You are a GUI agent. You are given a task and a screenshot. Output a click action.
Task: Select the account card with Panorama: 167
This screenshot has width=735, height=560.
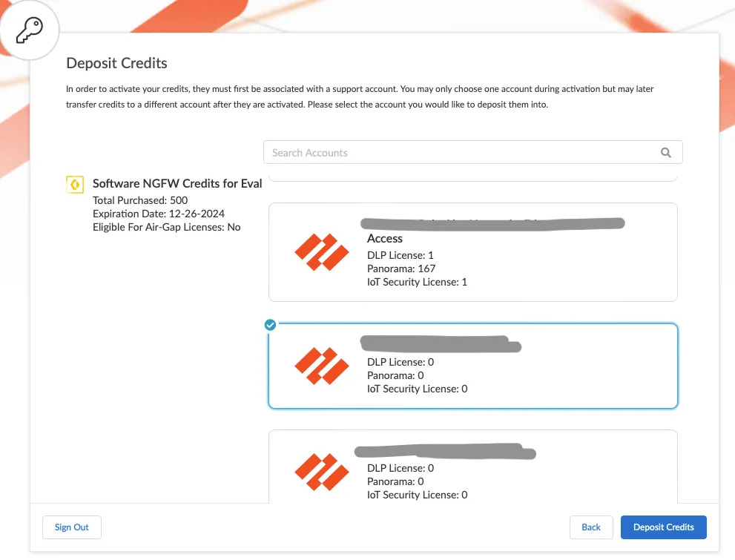(x=473, y=252)
